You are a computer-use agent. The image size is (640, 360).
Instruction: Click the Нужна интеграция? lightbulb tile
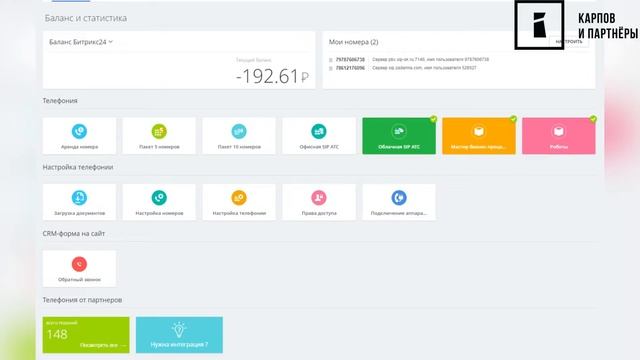click(x=179, y=335)
